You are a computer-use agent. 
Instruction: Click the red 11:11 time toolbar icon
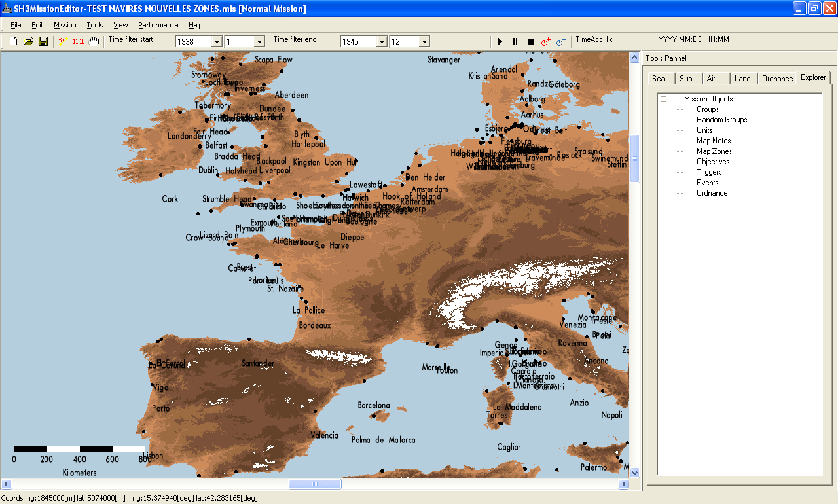79,41
